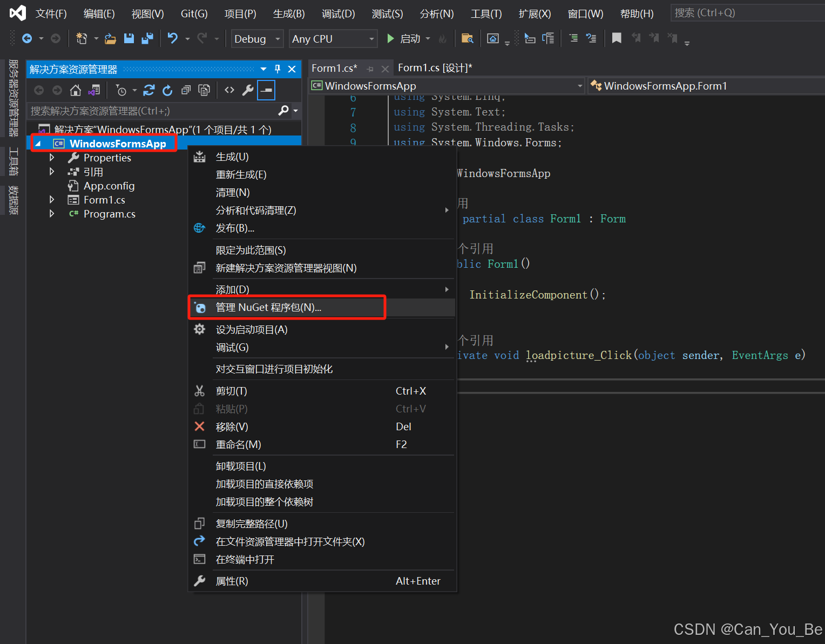The height and width of the screenshot is (644, 825).
Task: Open the 调试(D) menu
Action: [338, 13]
